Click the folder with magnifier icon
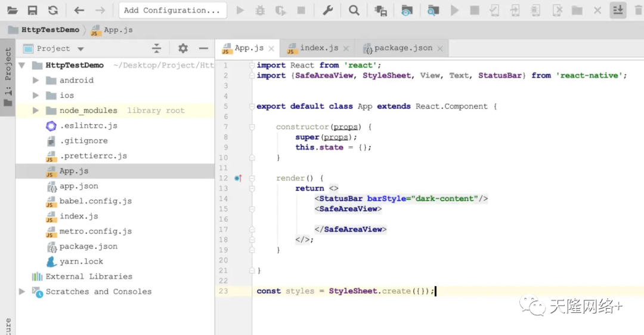The image size is (644, 335). (x=433, y=11)
